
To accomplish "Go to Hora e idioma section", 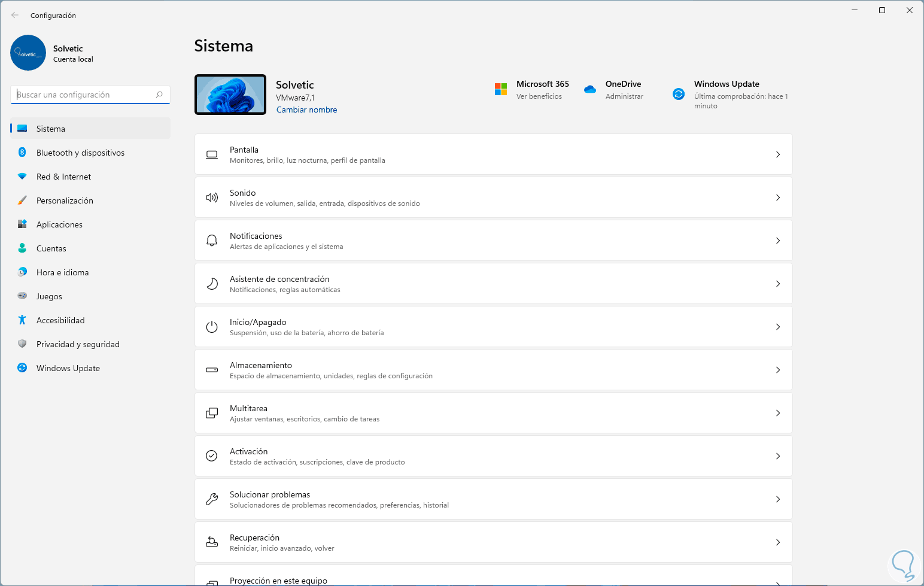I will pyautogui.click(x=62, y=272).
